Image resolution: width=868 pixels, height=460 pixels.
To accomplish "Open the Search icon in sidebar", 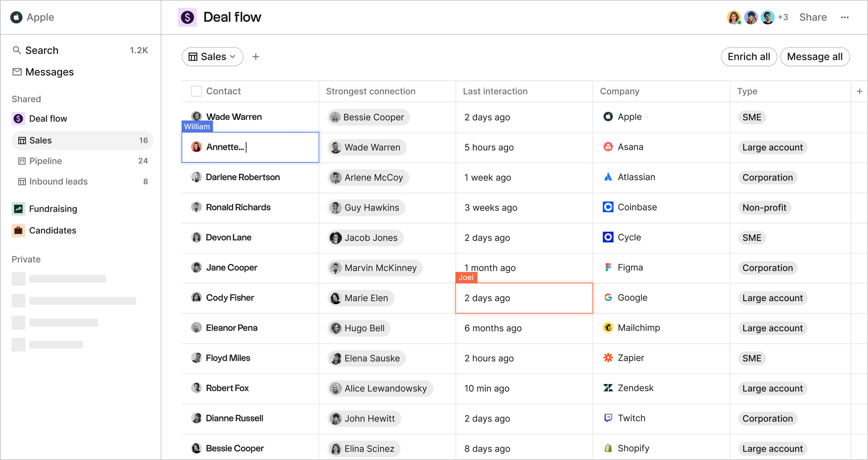I will coord(17,50).
